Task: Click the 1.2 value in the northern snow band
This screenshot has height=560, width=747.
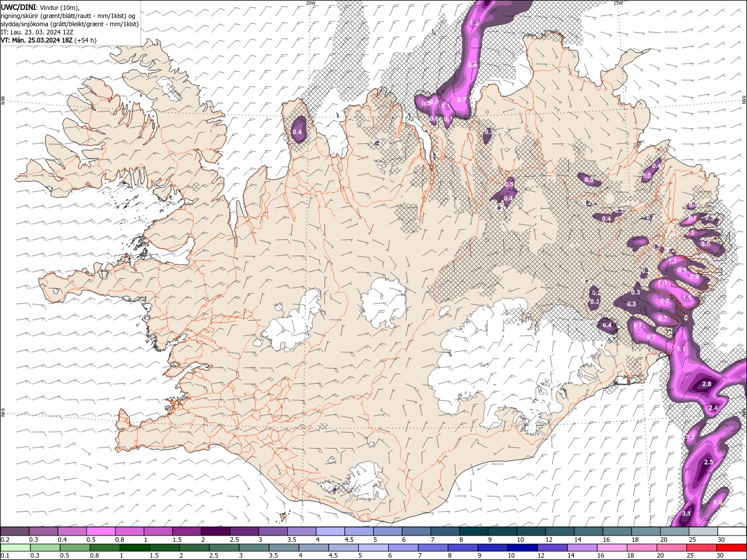Action: 474,23
